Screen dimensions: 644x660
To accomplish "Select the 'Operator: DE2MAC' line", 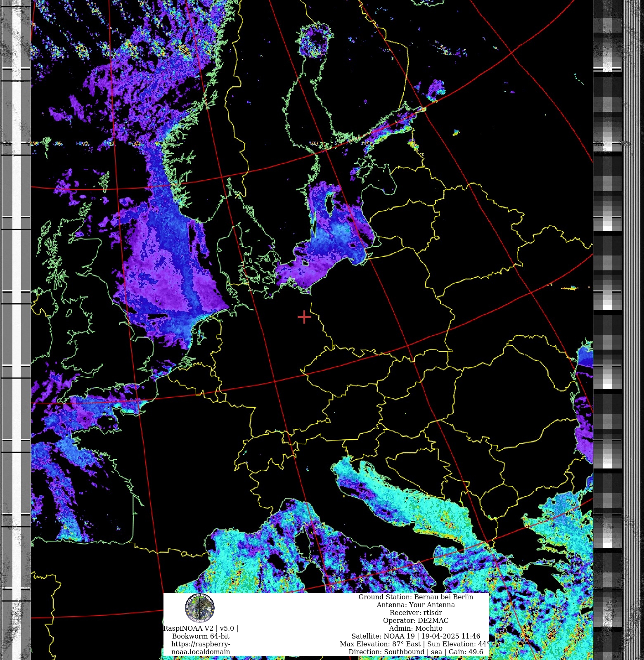I will coord(416,620).
